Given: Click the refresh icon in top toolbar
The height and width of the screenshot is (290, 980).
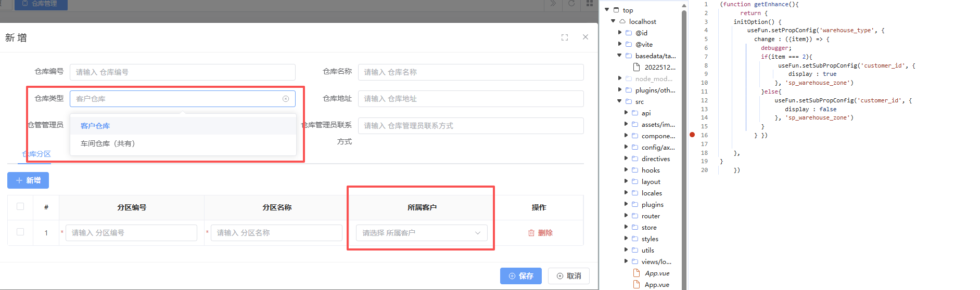Looking at the screenshot, I should 571,4.
